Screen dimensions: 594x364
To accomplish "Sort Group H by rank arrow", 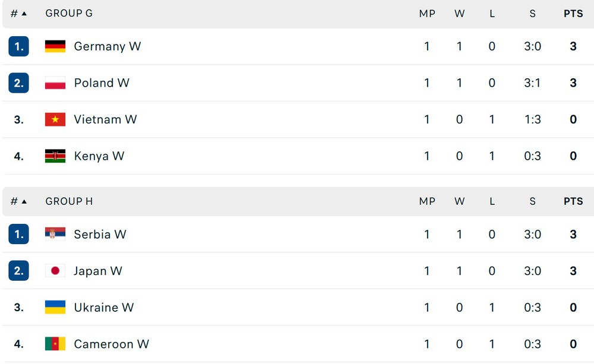I will point(24,201).
